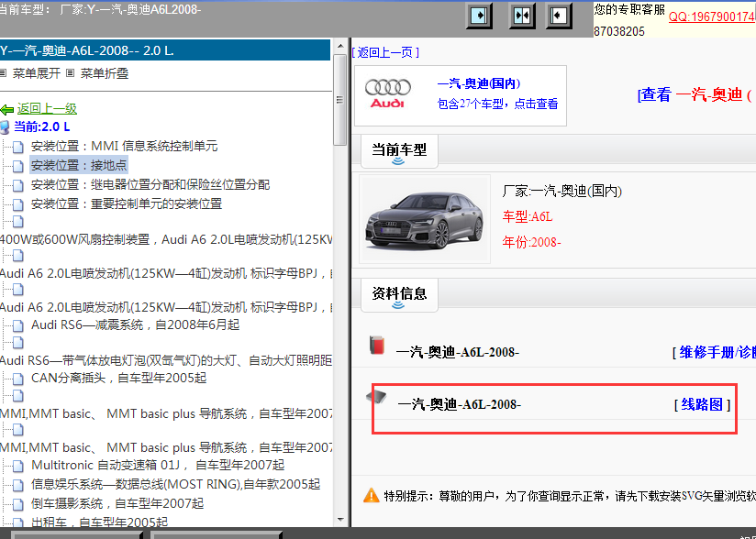Click 一汽-奥迪-A6L-2008- text in 线路图 row
756x539 pixels.
tap(459, 404)
